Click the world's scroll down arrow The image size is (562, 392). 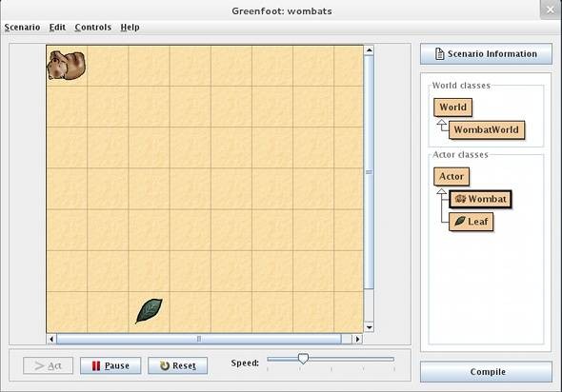click(370, 327)
